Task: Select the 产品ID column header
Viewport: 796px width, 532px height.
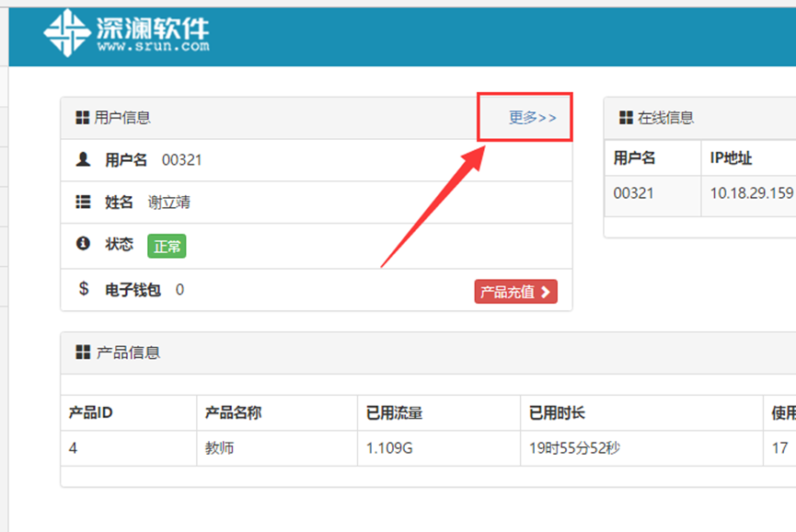Action: pyautogui.click(x=91, y=413)
